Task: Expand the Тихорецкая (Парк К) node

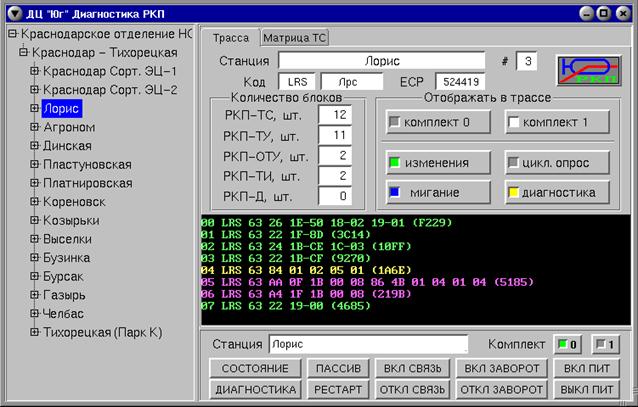Action: click(x=35, y=332)
